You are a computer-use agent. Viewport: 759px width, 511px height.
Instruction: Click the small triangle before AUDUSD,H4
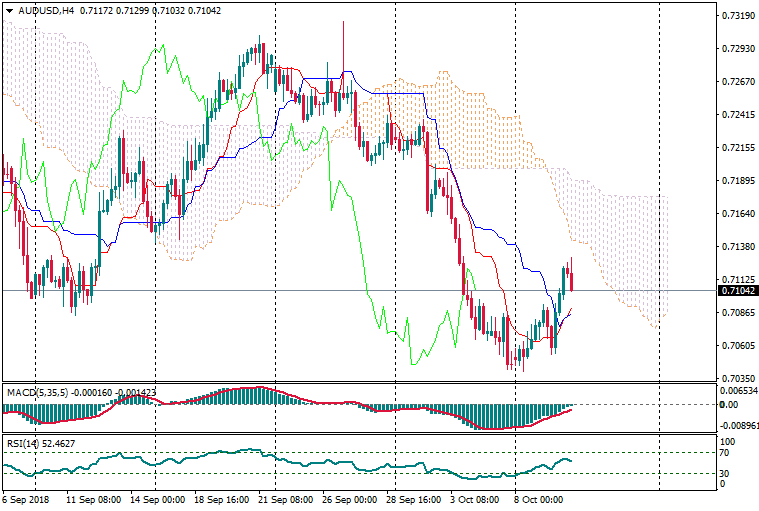click(9, 10)
